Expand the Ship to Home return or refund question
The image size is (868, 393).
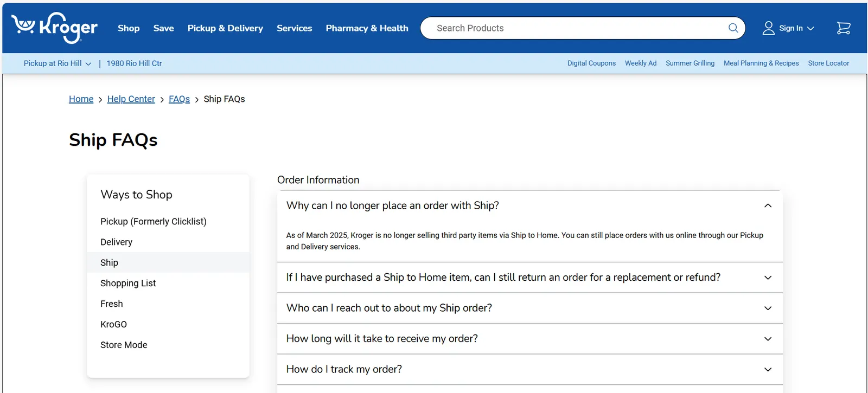click(x=529, y=278)
